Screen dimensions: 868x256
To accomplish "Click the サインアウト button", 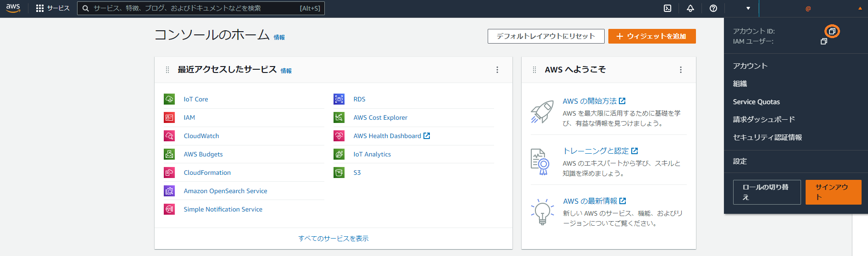I will point(833,192).
